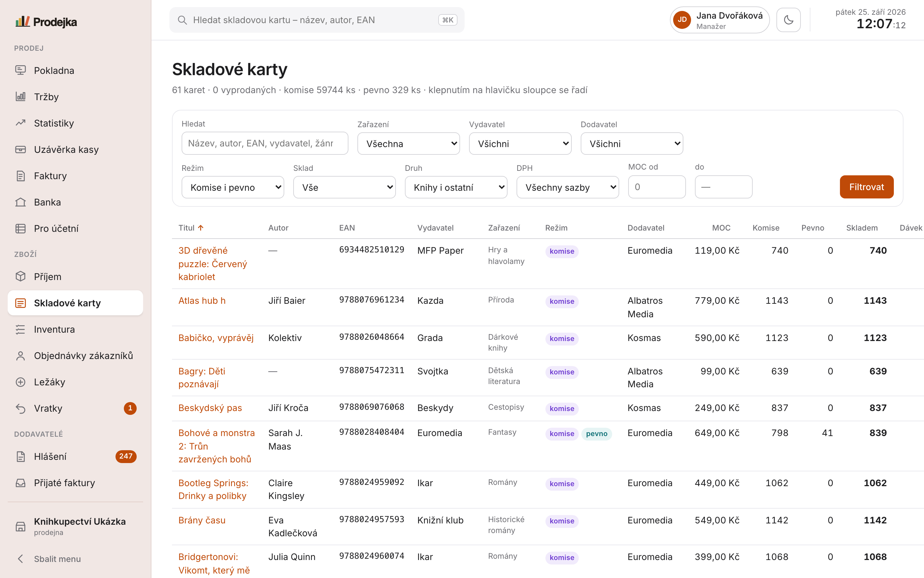Click the Vratky return arrow icon
Screen dimensions: 924x578
coord(21,409)
